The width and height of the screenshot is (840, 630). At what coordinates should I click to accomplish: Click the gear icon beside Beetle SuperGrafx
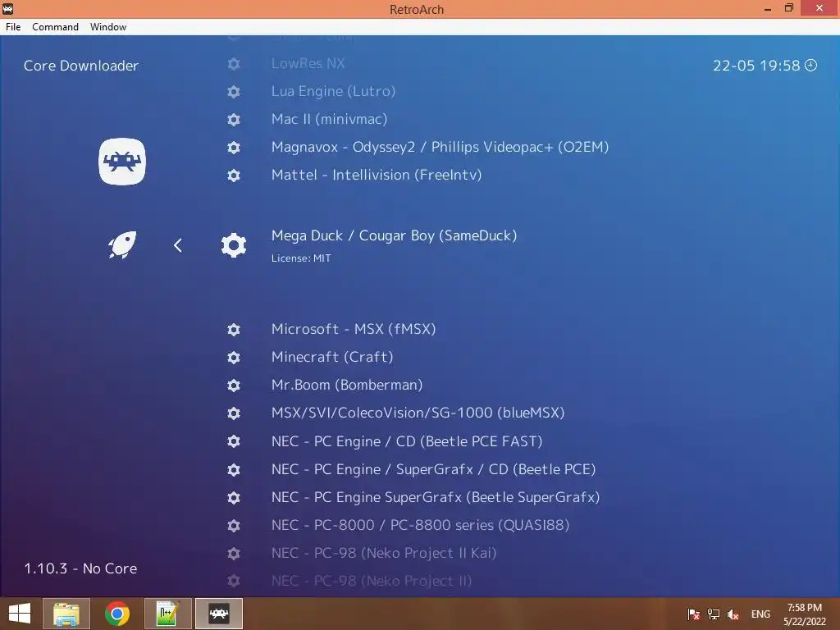pyautogui.click(x=234, y=498)
